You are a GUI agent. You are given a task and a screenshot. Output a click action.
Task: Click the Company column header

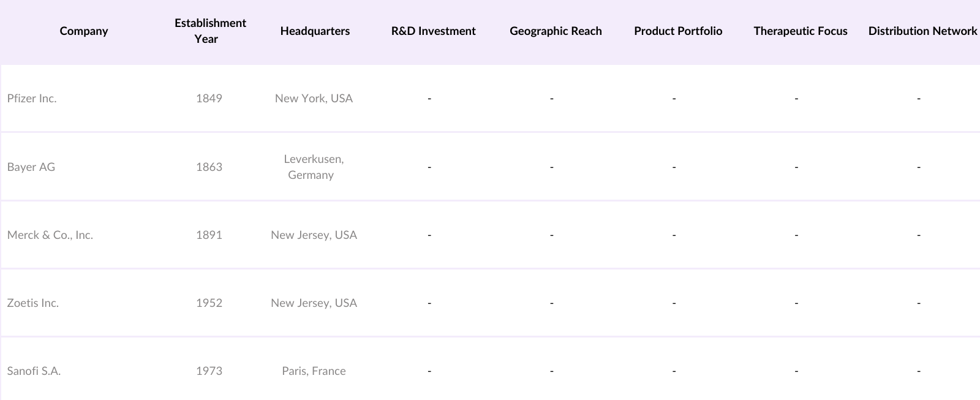[84, 31]
